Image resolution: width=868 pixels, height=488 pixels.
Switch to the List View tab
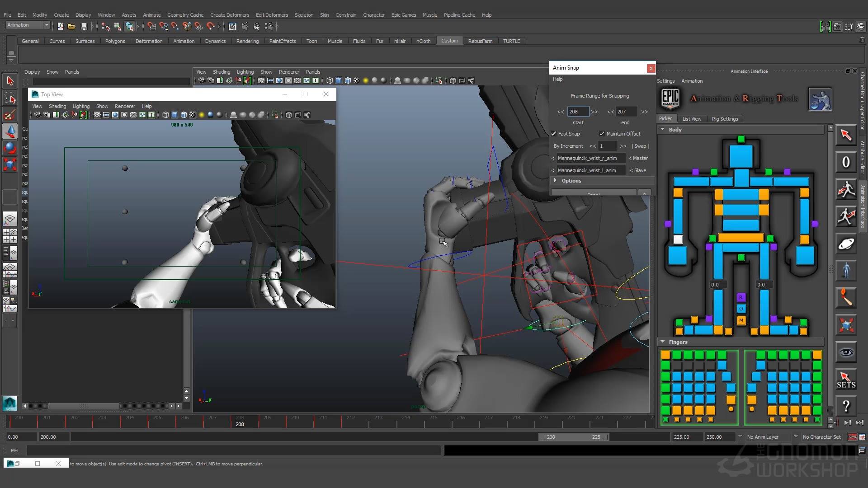pos(691,119)
